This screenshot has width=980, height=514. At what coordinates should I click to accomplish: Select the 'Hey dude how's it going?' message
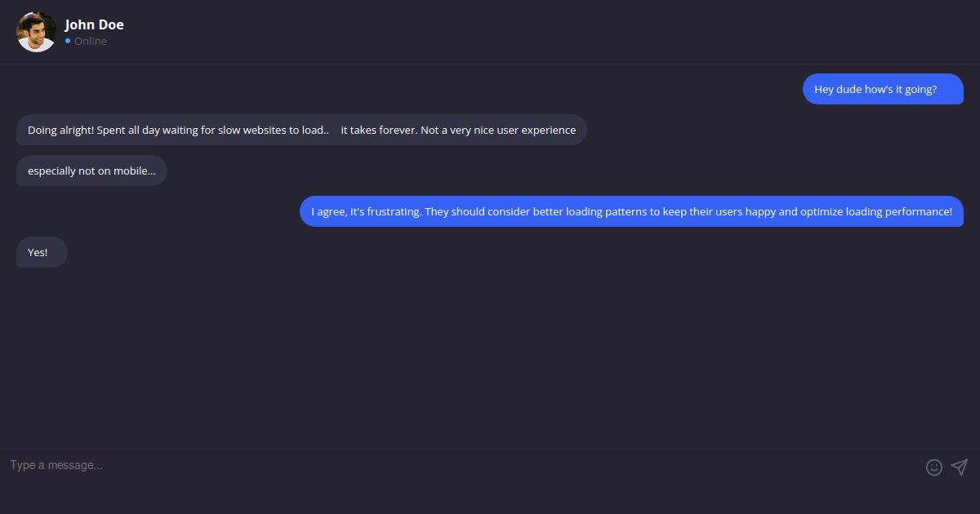point(883,89)
